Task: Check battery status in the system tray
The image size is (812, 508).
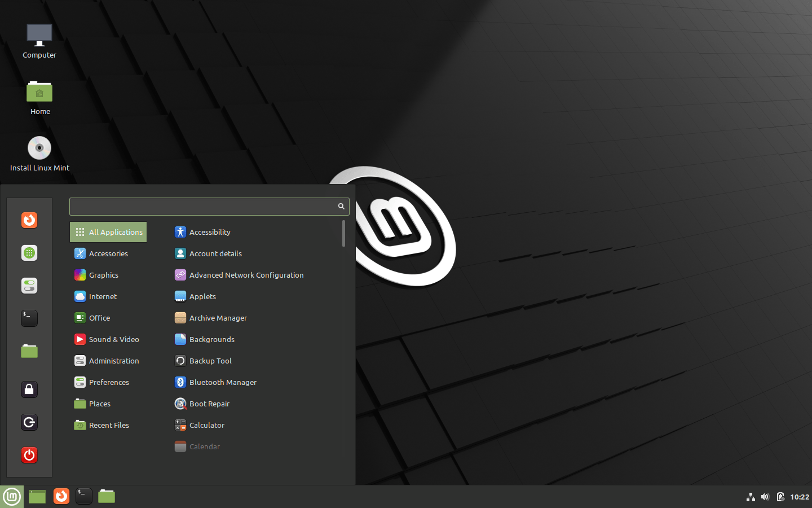Action: coord(780,497)
